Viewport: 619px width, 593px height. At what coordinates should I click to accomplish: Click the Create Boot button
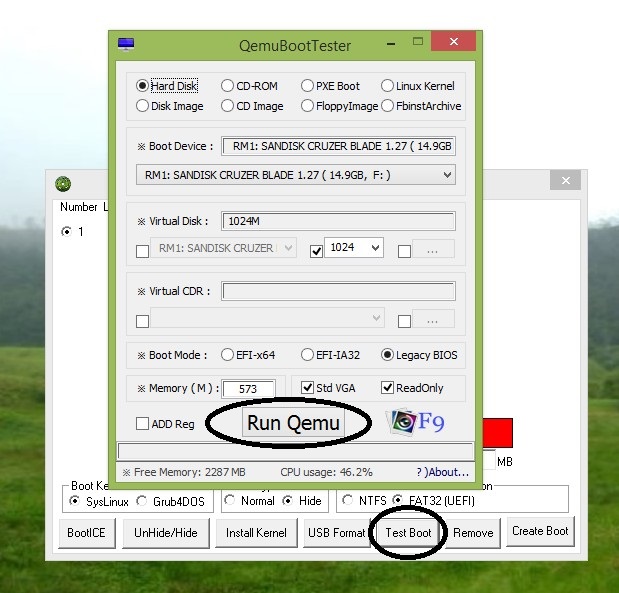click(x=540, y=531)
